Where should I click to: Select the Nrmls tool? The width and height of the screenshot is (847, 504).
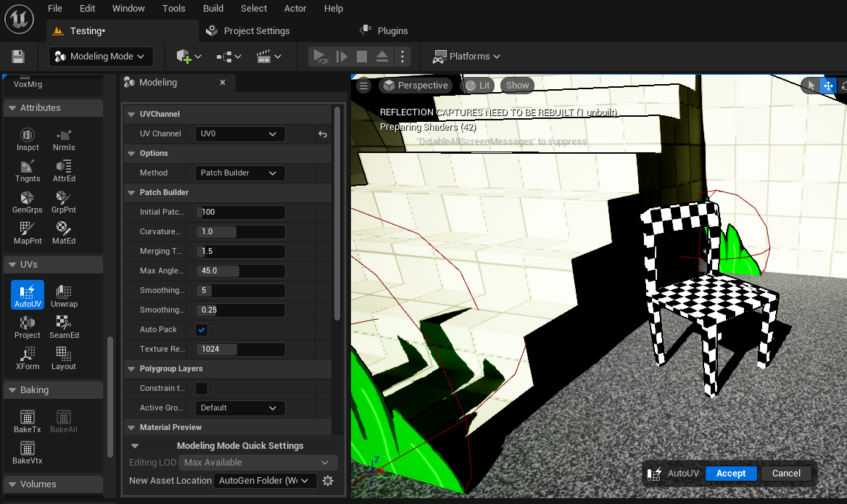[x=63, y=138]
